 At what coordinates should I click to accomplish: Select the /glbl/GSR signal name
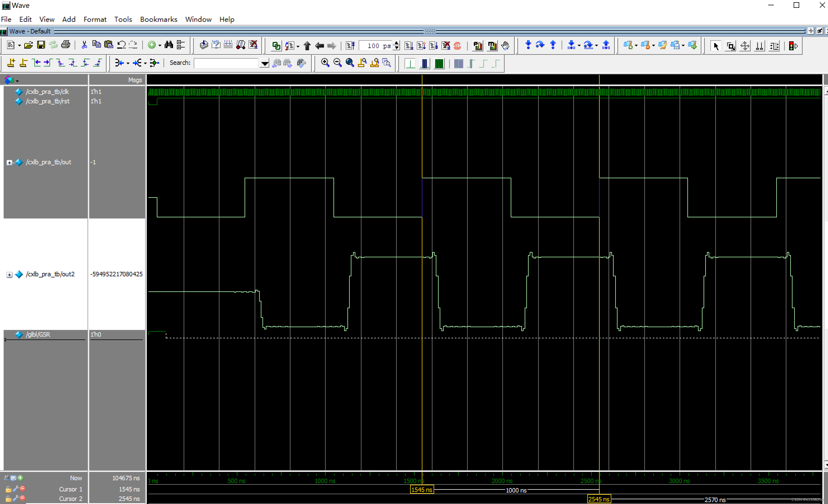38,334
